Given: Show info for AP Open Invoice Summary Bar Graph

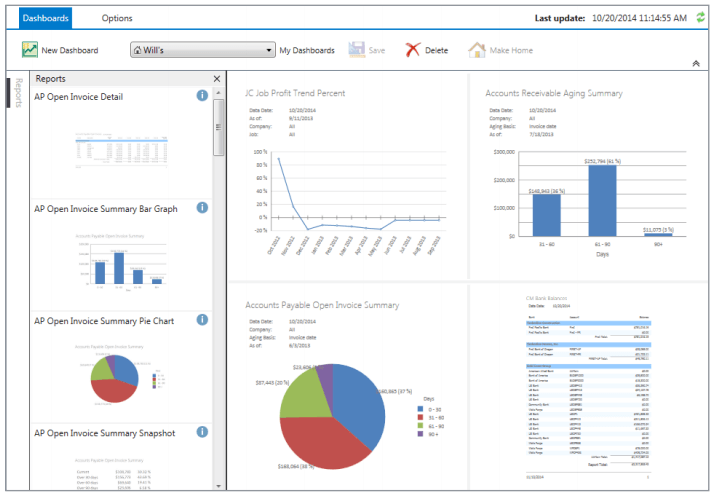Looking at the screenshot, I should click(x=202, y=208).
